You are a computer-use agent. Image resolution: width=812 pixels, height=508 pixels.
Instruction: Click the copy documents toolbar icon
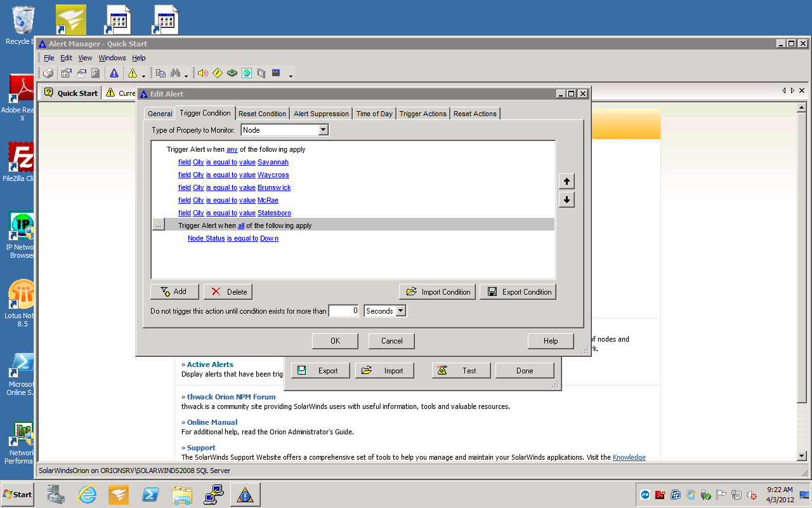coord(160,73)
